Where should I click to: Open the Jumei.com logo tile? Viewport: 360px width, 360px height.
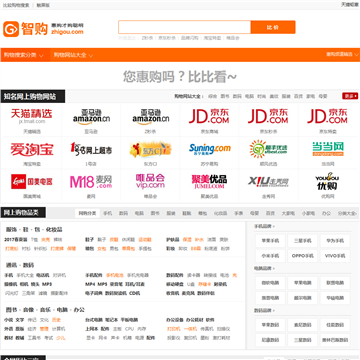(x=209, y=182)
